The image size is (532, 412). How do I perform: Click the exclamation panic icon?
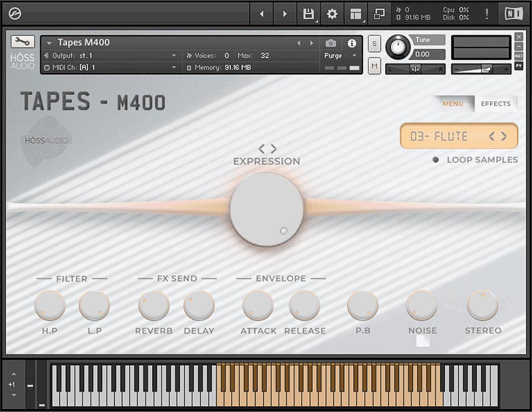[x=487, y=14]
